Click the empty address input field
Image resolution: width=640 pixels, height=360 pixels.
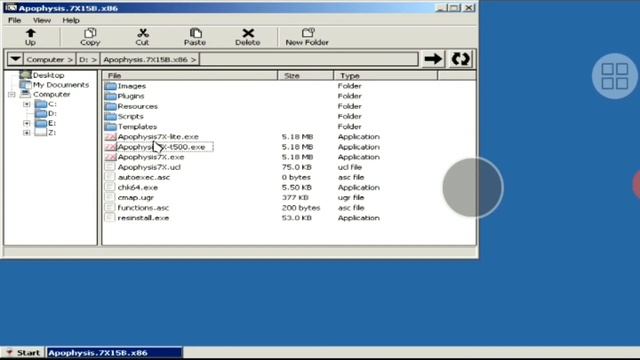point(309,60)
